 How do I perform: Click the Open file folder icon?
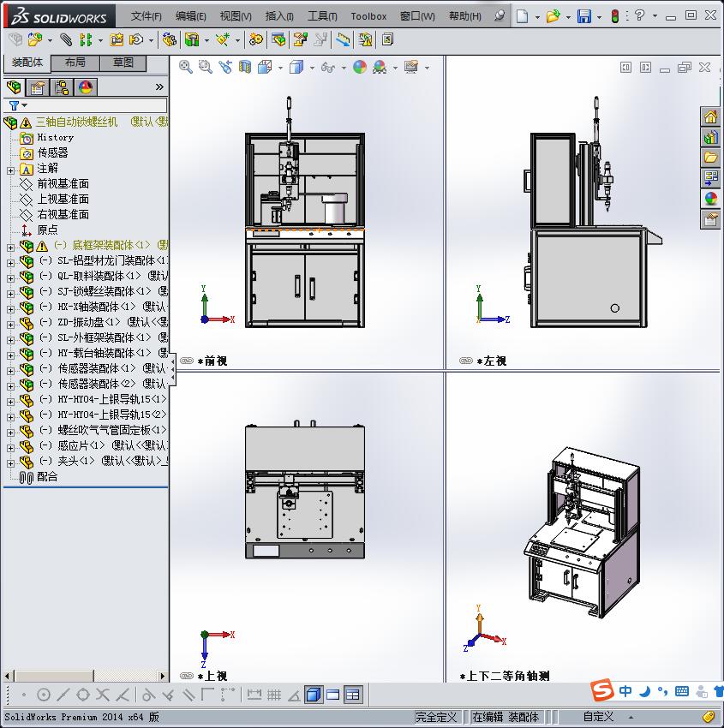coord(553,16)
